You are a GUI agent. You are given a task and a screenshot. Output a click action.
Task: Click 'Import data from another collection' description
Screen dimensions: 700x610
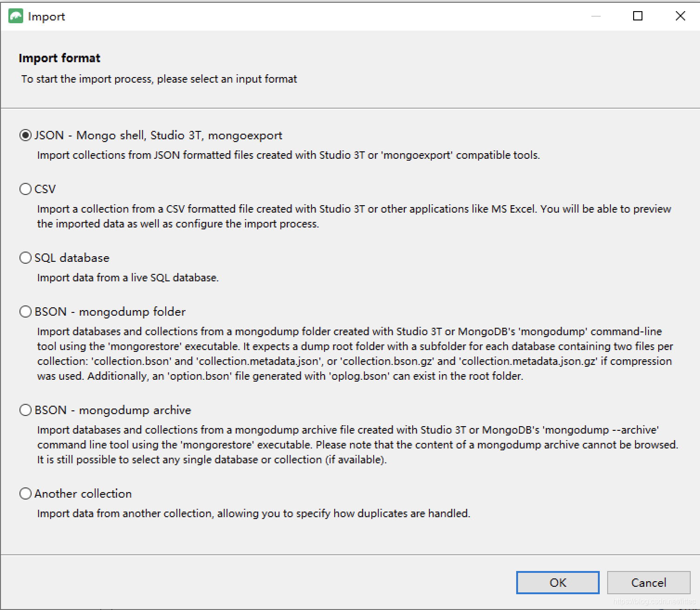click(253, 513)
